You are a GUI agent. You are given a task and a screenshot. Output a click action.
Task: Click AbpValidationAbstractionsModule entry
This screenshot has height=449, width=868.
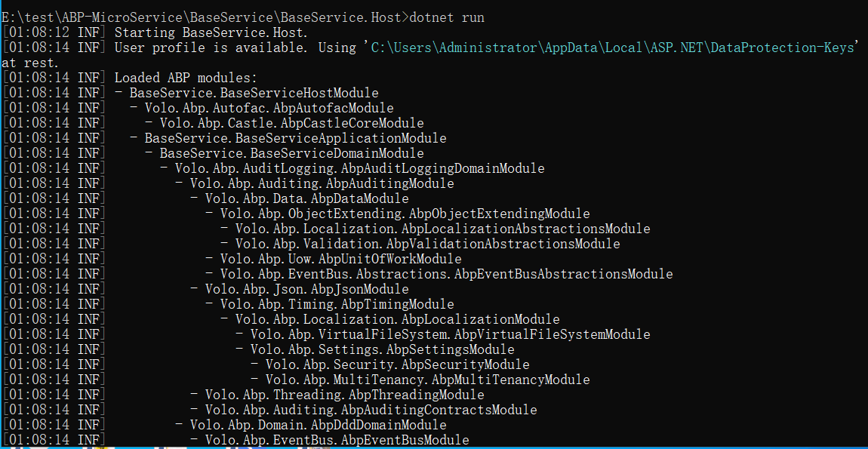point(428,244)
